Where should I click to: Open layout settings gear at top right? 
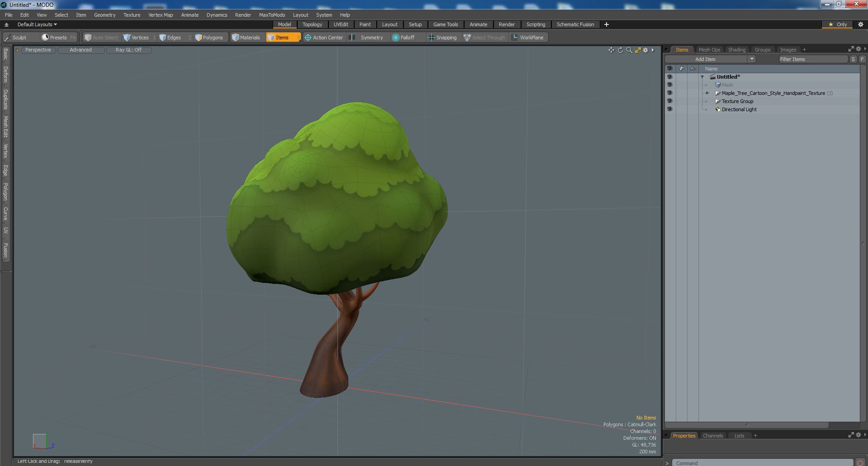pos(861,24)
